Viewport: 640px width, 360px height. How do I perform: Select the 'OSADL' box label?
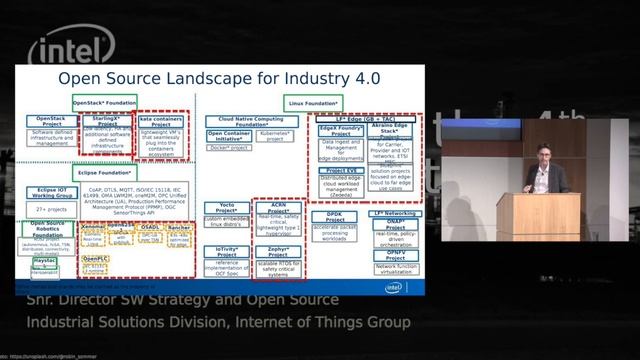[x=150, y=227]
